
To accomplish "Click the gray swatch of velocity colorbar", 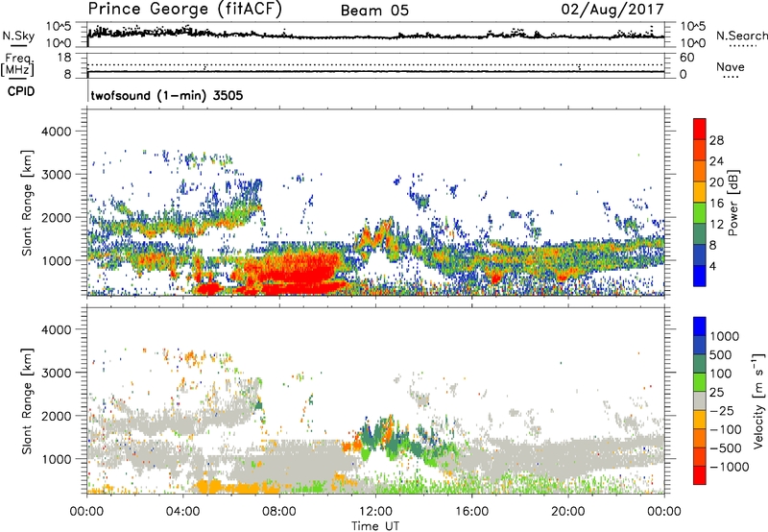I will pos(700,400).
